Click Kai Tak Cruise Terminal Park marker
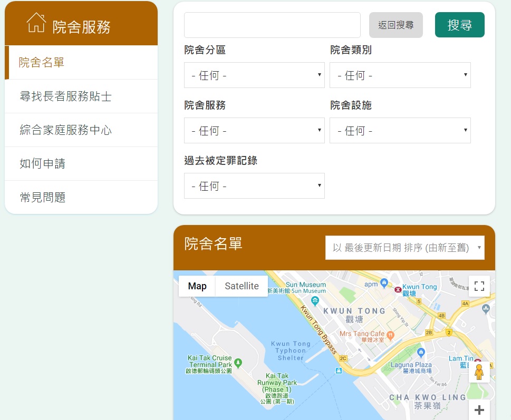 tap(238, 362)
